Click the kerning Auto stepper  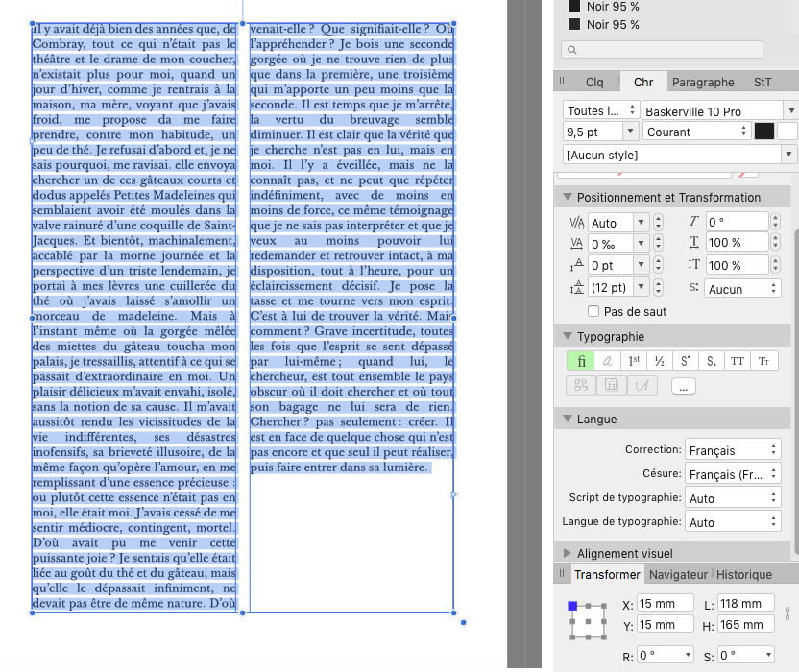click(659, 222)
